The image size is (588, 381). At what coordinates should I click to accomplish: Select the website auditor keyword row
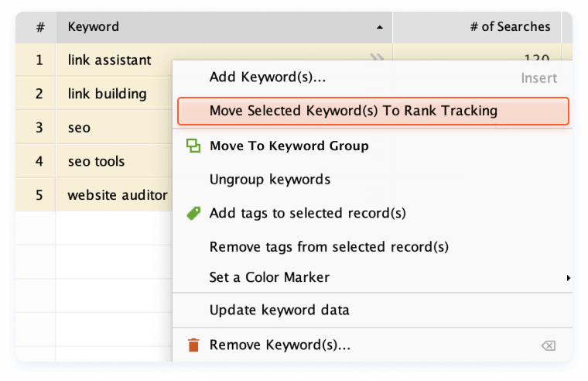click(x=117, y=195)
